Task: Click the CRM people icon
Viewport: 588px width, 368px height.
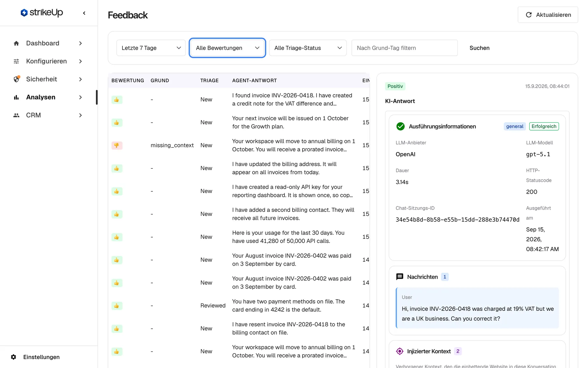Action: [x=16, y=115]
